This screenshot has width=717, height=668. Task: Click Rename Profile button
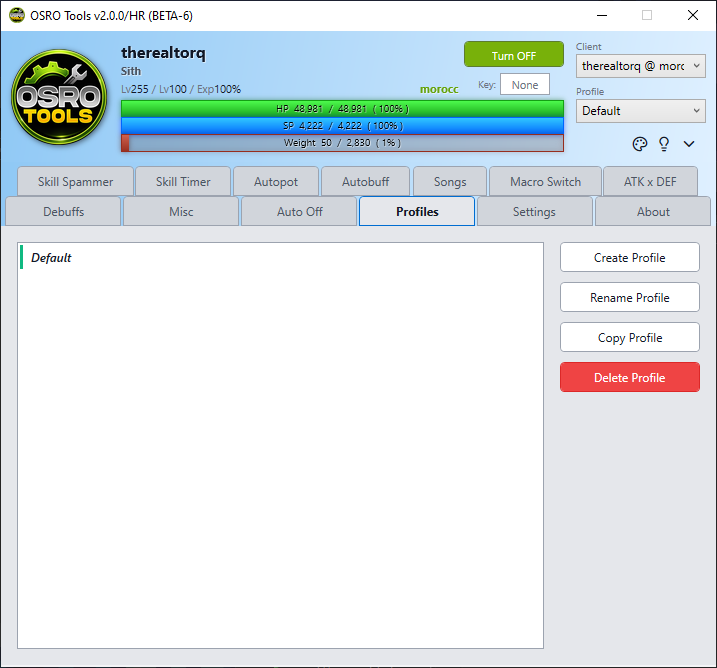click(630, 298)
